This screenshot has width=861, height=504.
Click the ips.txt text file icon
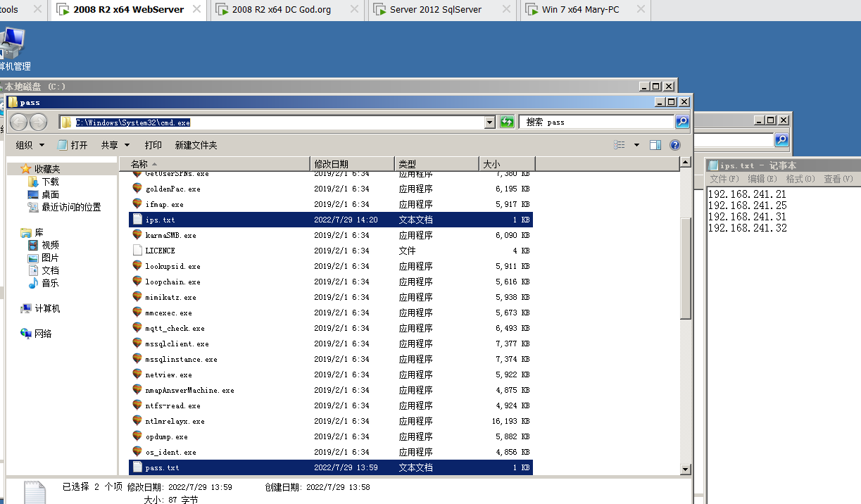(x=137, y=220)
